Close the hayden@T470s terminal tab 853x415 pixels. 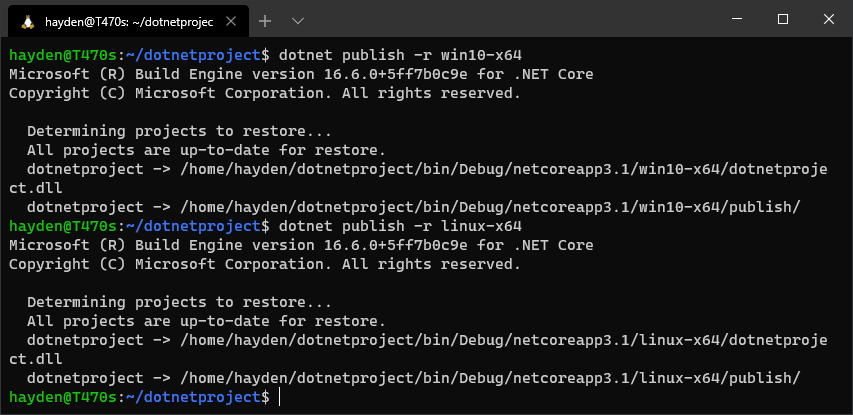click(x=231, y=21)
